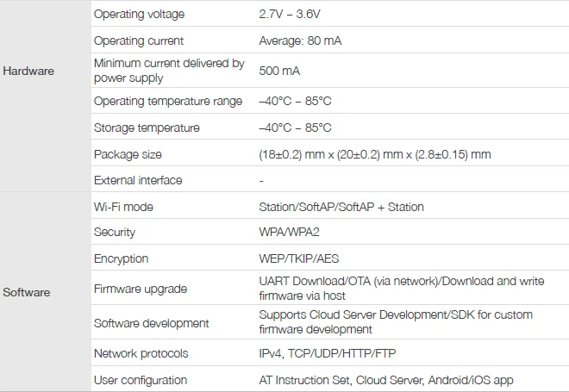This screenshot has height=392, width=569.
Task: Select the Software development label
Action: pos(152,323)
